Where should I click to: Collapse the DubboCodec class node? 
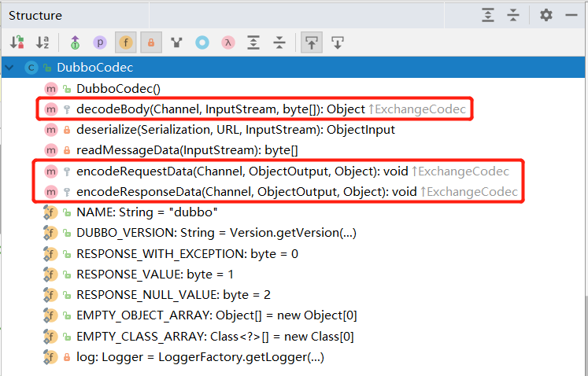(9, 68)
